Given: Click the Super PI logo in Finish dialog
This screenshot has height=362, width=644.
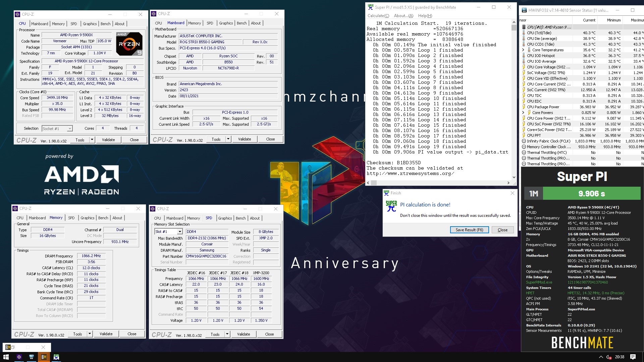Looking at the screenshot, I should 391,206.
